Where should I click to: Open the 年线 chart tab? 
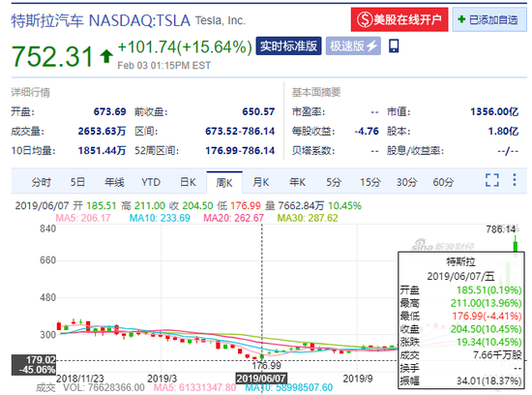pyautogui.click(x=114, y=182)
